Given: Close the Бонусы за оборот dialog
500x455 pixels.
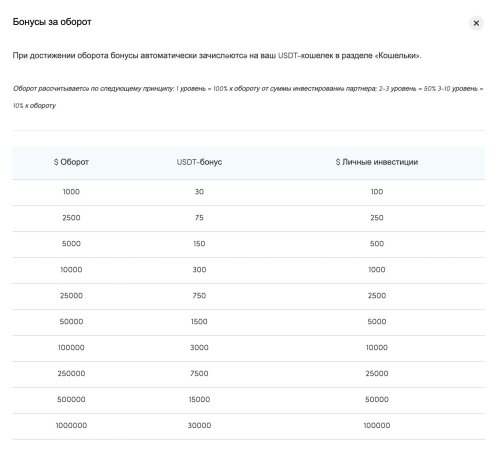Looking at the screenshot, I should pos(476,23).
